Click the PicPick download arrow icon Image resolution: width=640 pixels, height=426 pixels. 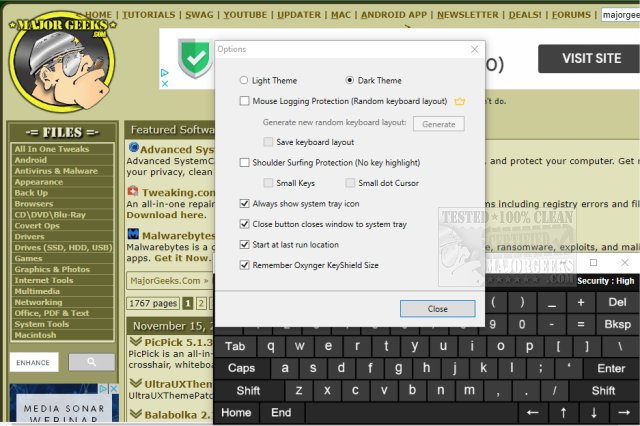pos(136,341)
